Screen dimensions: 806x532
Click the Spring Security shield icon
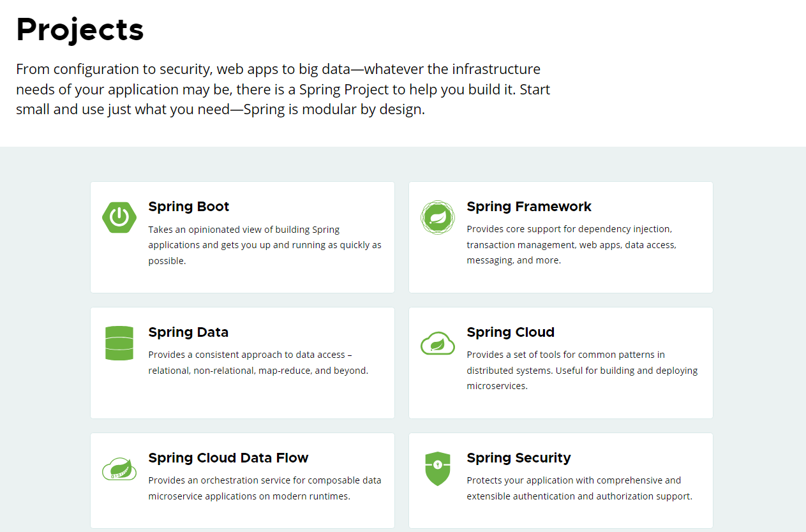coord(438,469)
